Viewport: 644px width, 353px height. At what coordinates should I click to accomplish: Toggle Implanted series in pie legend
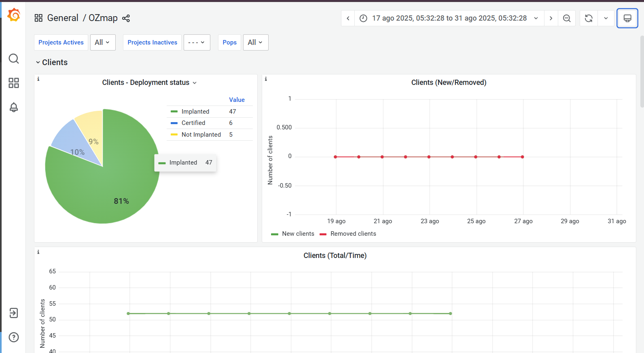[195, 112]
